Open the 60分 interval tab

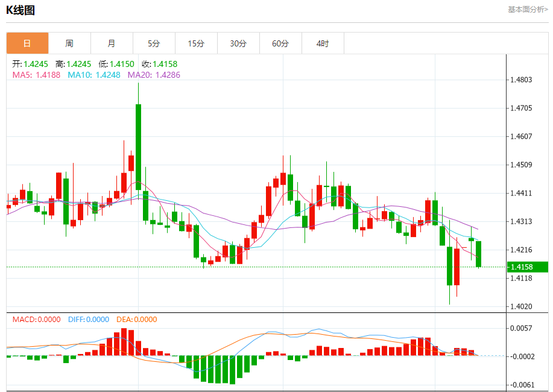click(x=281, y=43)
